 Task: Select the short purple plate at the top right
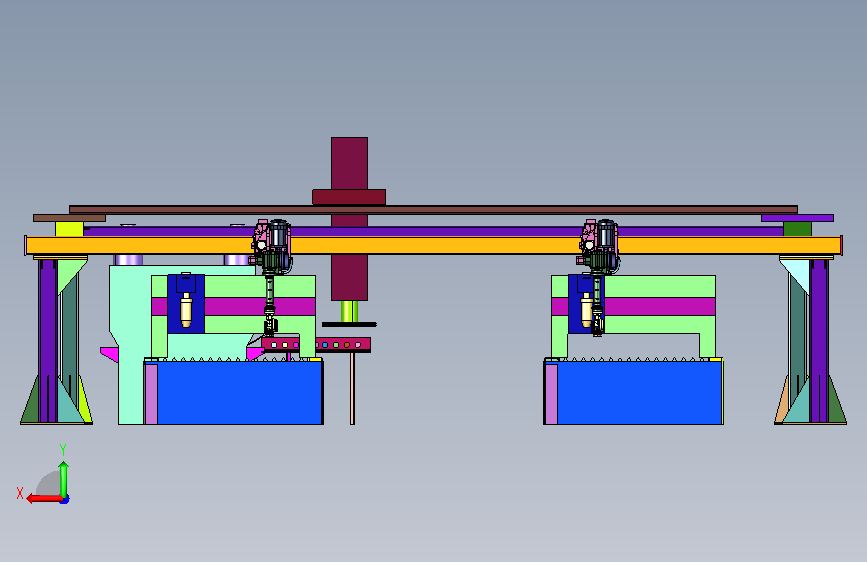tap(797, 218)
